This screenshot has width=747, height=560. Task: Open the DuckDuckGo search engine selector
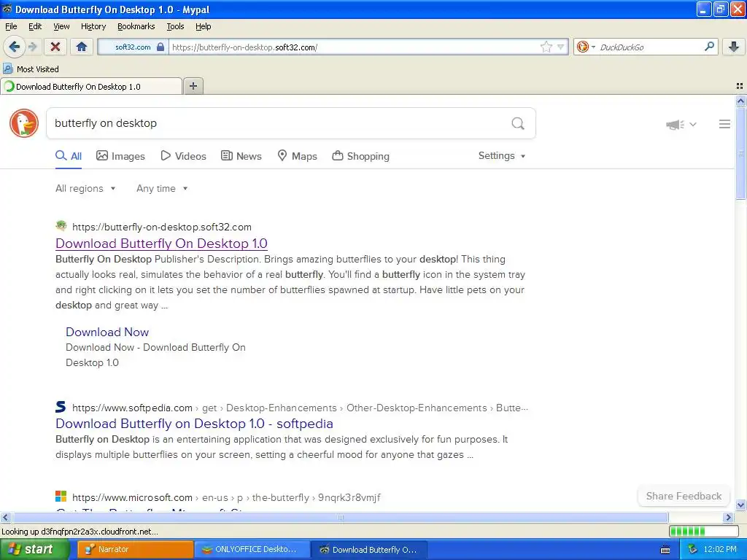(x=586, y=47)
